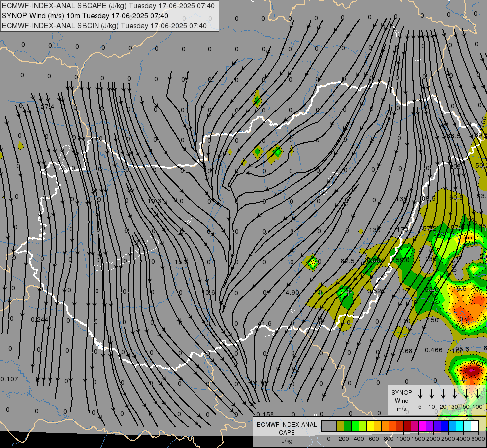This screenshot has width=487, height=448.
Task: Click the 0.107 value on the map
Action: 9,379
